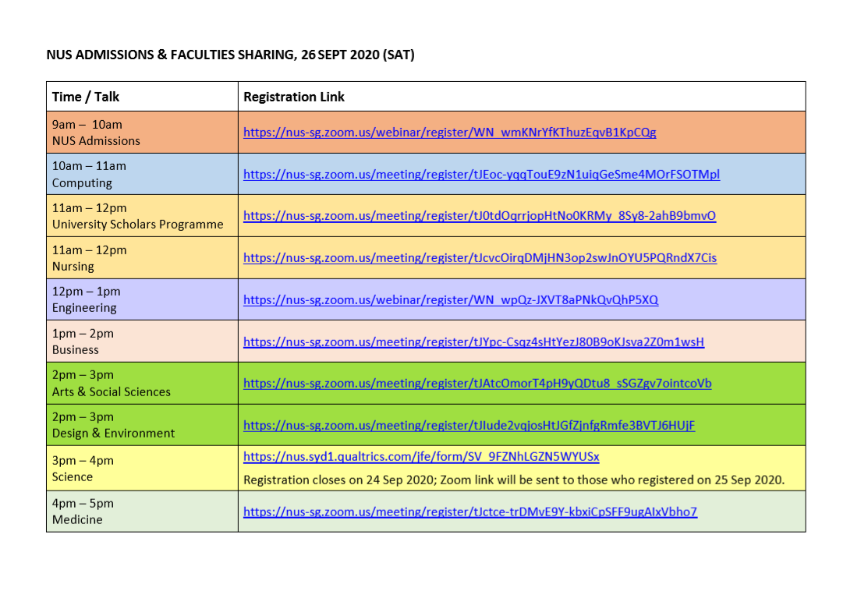Click the 'Medicine' talk name
The image size is (868, 602).
(x=77, y=520)
